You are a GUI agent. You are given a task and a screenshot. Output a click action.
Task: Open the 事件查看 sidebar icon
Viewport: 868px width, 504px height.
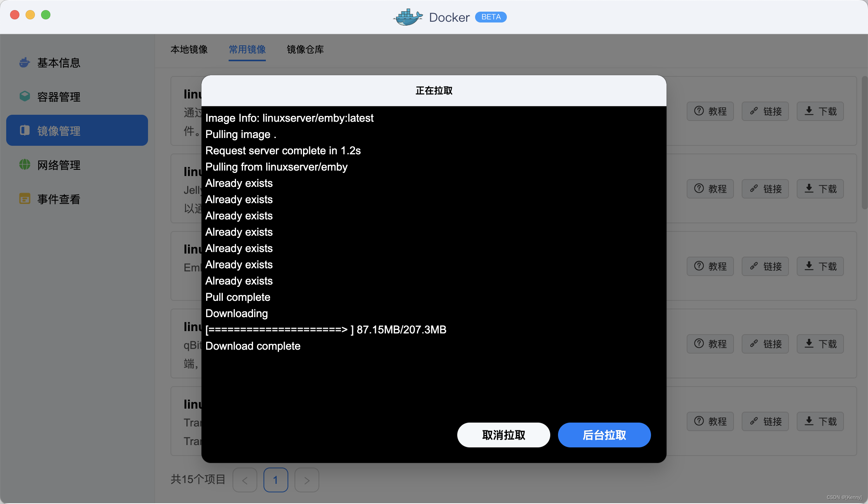tap(24, 199)
